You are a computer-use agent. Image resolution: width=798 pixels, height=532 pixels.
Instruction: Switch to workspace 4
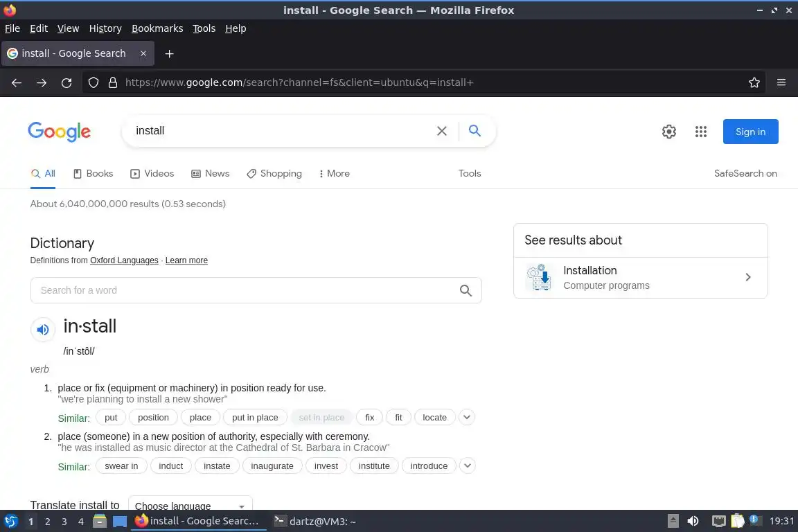pyautogui.click(x=81, y=522)
